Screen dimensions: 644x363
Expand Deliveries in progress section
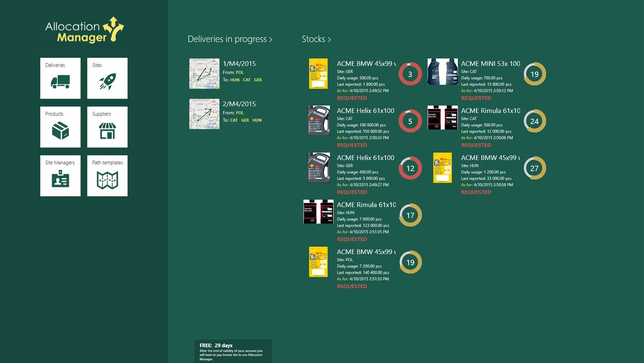230,39
